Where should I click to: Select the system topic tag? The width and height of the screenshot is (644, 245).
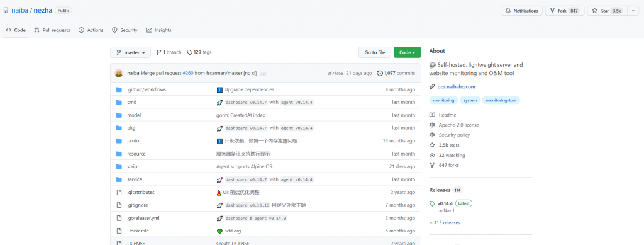[470, 100]
